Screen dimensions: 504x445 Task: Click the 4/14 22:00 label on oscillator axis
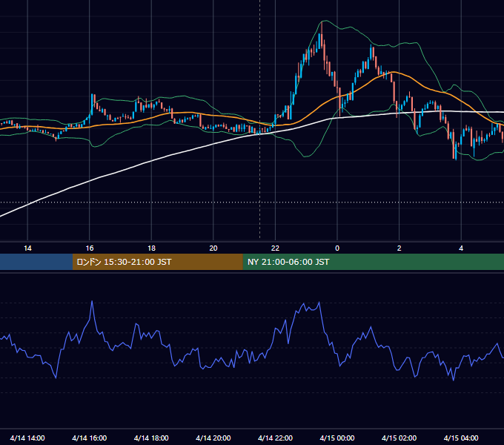tap(275, 438)
